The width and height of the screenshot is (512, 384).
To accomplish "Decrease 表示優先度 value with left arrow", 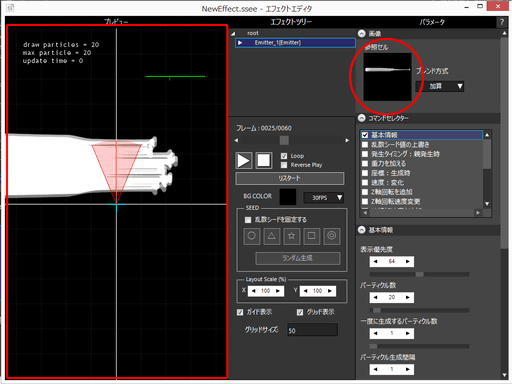I will click(x=376, y=261).
